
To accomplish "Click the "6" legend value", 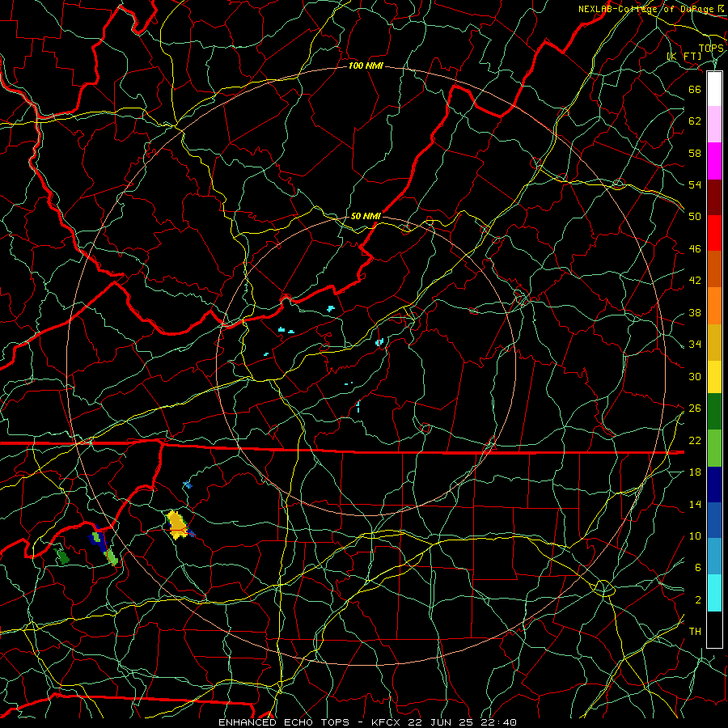I will 698,568.
